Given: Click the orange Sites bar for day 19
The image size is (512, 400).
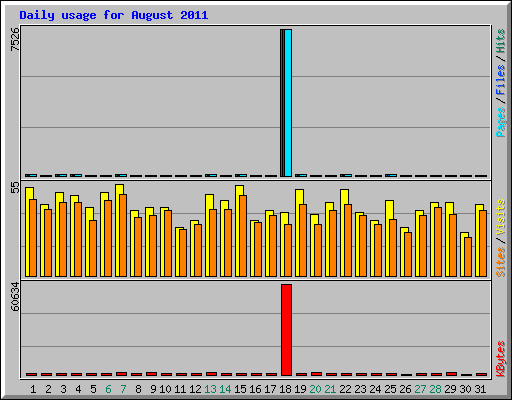Looking at the screenshot, I should (303, 240).
